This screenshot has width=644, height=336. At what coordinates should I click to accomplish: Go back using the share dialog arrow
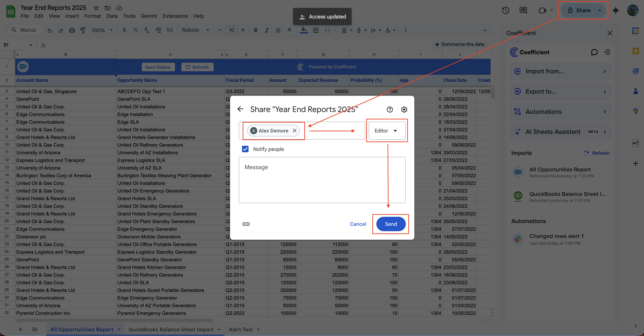tap(240, 109)
